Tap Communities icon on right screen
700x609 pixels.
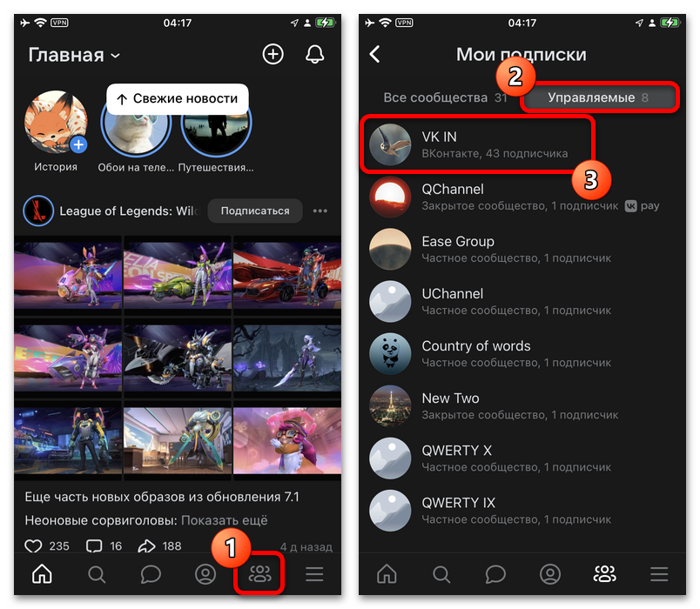tap(604, 574)
